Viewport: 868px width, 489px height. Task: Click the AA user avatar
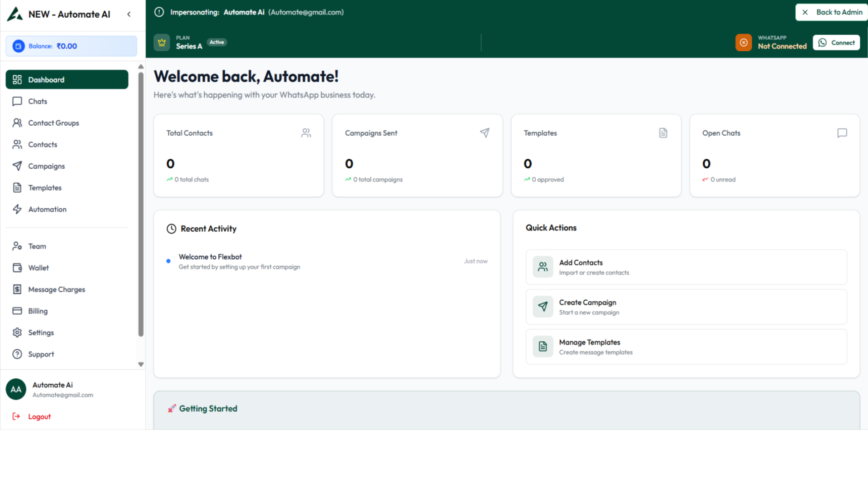[x=16, y=389]
